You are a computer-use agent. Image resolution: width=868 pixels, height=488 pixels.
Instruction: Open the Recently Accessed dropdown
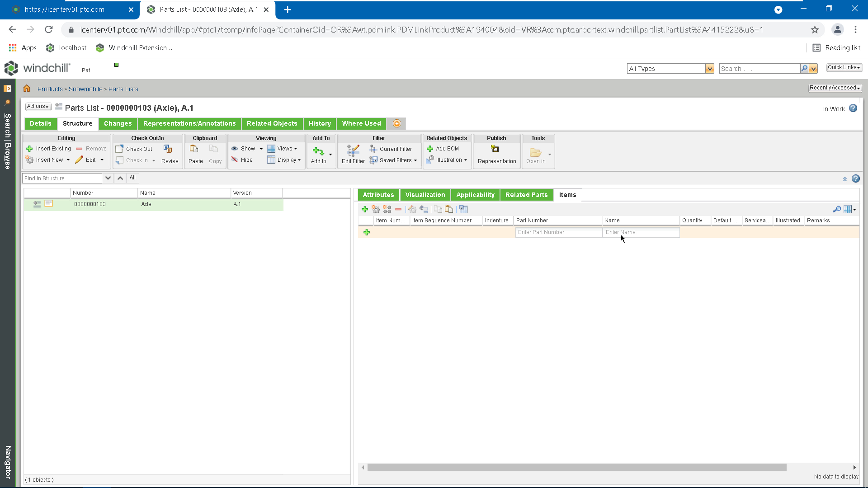pos(835,88)
